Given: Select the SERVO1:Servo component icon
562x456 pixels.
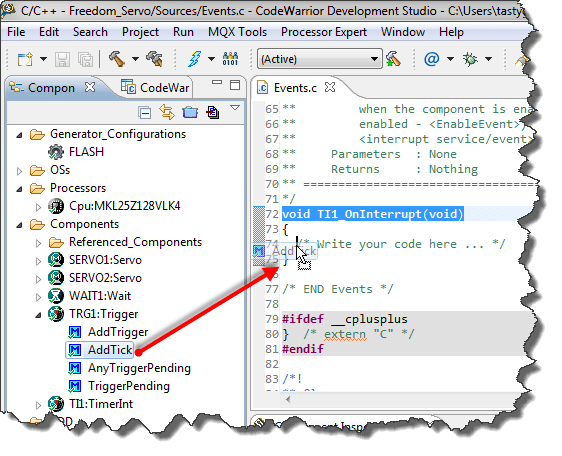Looking at the screenshot, I should [x=56, y=260].
